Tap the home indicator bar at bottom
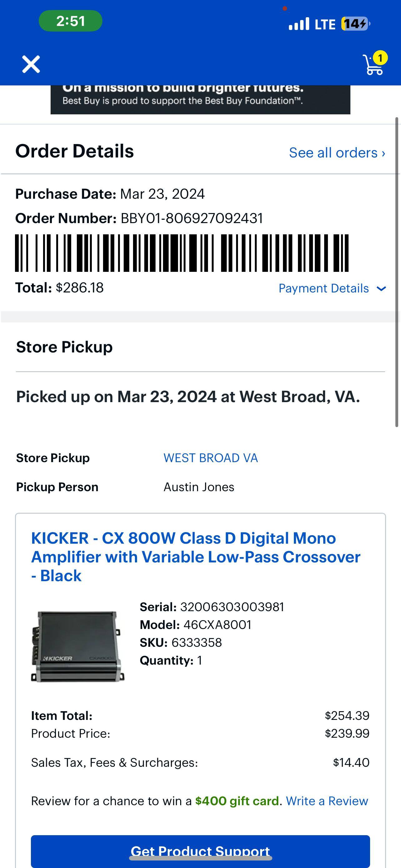The image size is (401, 868). click(200, 858)
